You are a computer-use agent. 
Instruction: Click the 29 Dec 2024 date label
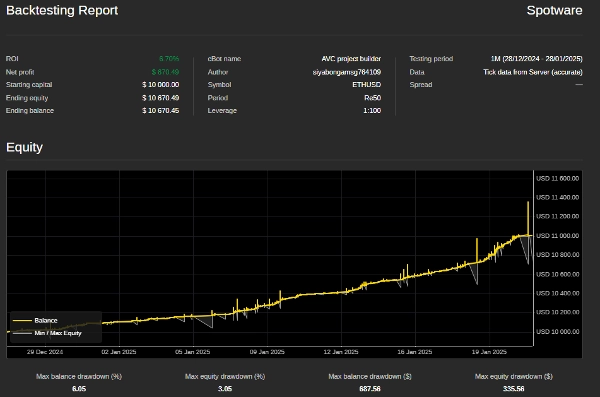tap(45, 352)
